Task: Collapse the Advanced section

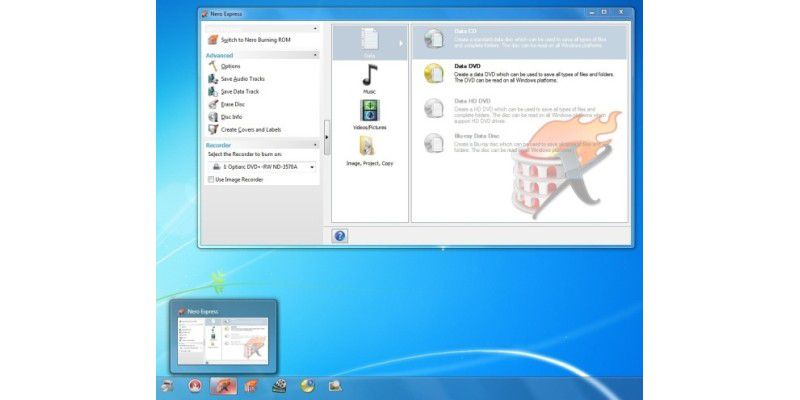Action: click(315, 55)
